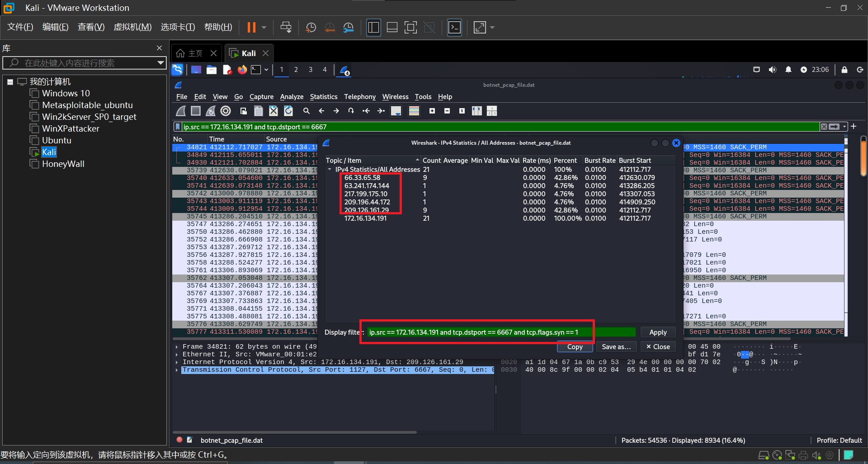Open VMware 虚拟机(M) menu

pyautogui.click(x=132, y=27)
